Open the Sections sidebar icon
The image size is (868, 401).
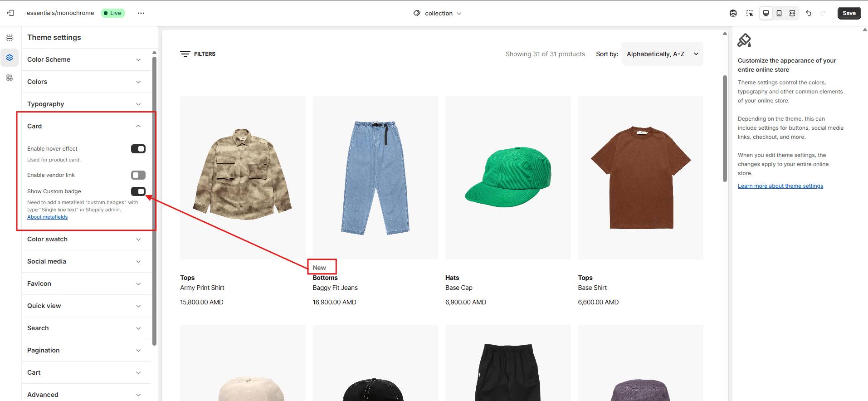pyautogui.click(x=10, y=38)
